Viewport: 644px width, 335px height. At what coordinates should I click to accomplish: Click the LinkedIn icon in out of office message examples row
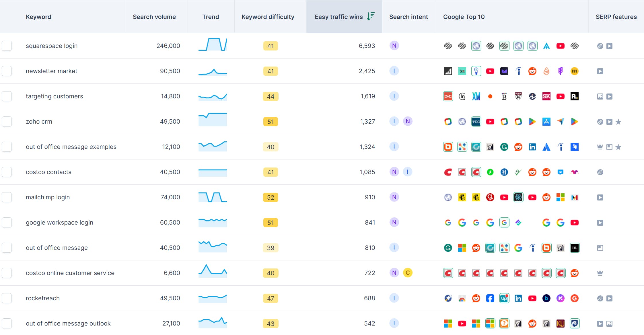(x=532, y=147)
